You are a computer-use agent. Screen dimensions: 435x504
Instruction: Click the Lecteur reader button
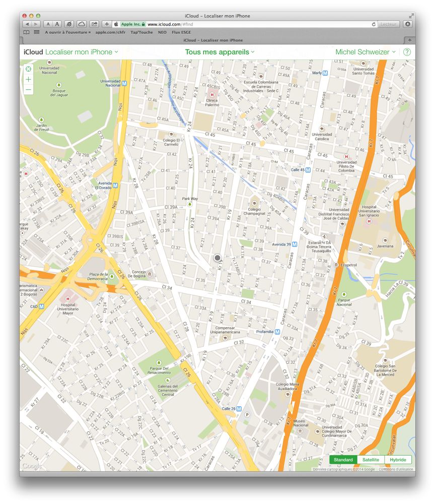click(389, 24)
